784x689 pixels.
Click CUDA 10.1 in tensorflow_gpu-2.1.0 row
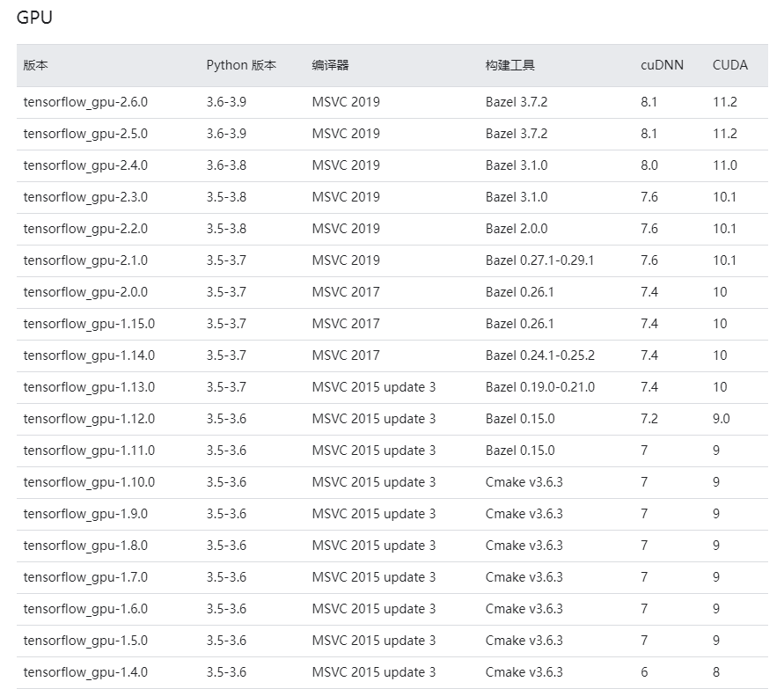coord(724,260)
